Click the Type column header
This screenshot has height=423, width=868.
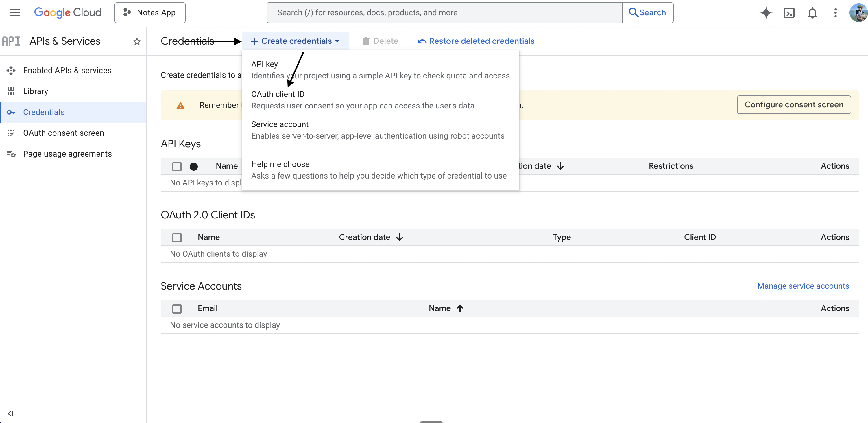[562, 237]
